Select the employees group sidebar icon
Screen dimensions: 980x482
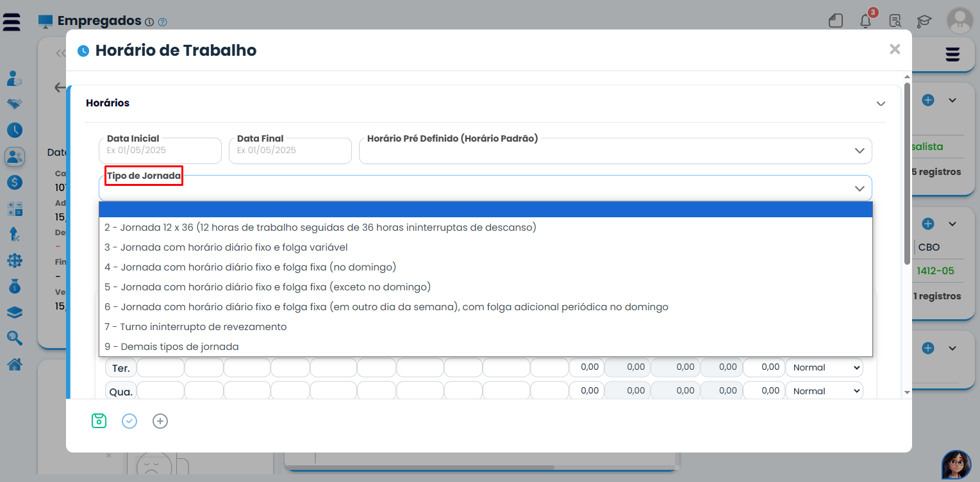(x=15, y=156)
